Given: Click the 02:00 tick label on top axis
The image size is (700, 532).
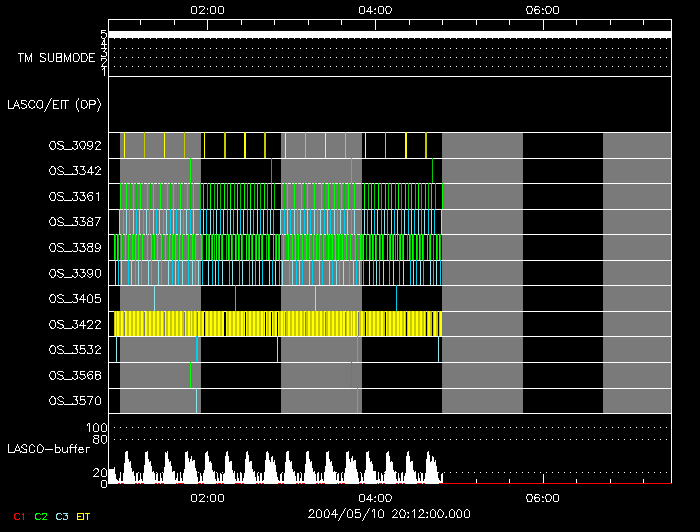Looking at the screenshot, I should tap(206, 10).
